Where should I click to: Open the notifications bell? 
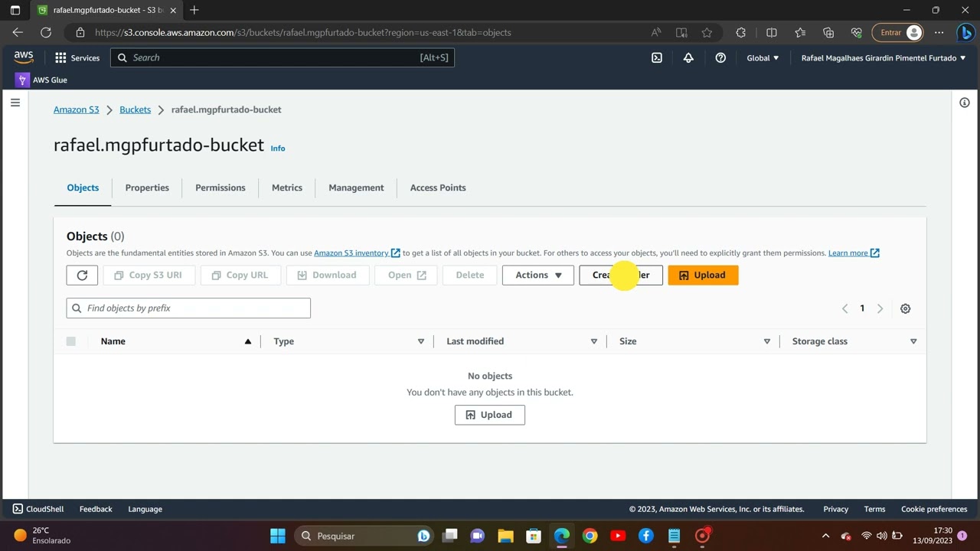[688, 57]
